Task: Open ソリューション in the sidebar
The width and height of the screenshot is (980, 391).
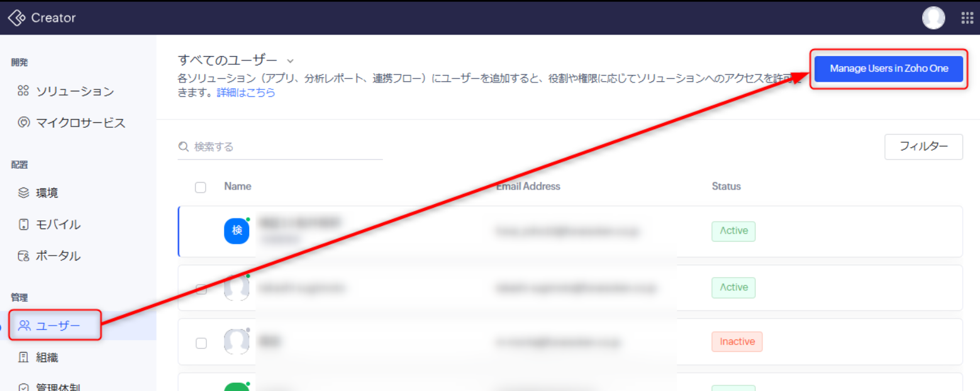Action: click(74, 91)
